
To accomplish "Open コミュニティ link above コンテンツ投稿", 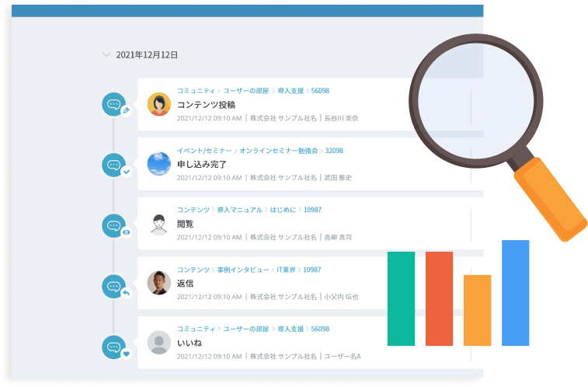I will pyautogui.click(x=196, y=91).
